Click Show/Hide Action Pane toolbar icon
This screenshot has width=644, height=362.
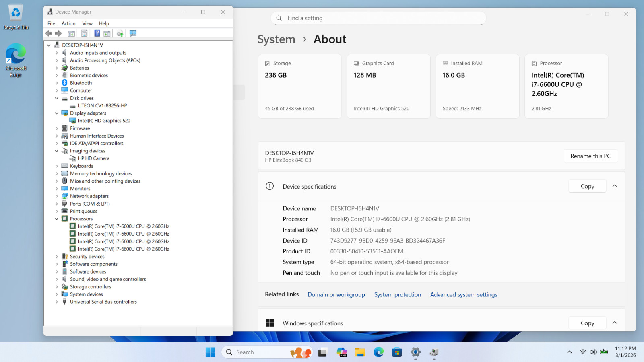coord(107,33)
